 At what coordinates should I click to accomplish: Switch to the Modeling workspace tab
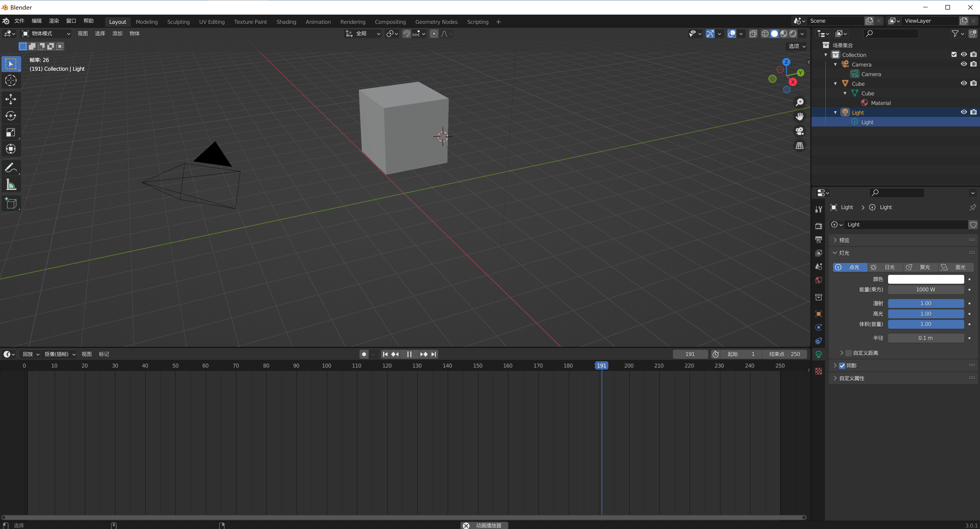tap(147, 22)
